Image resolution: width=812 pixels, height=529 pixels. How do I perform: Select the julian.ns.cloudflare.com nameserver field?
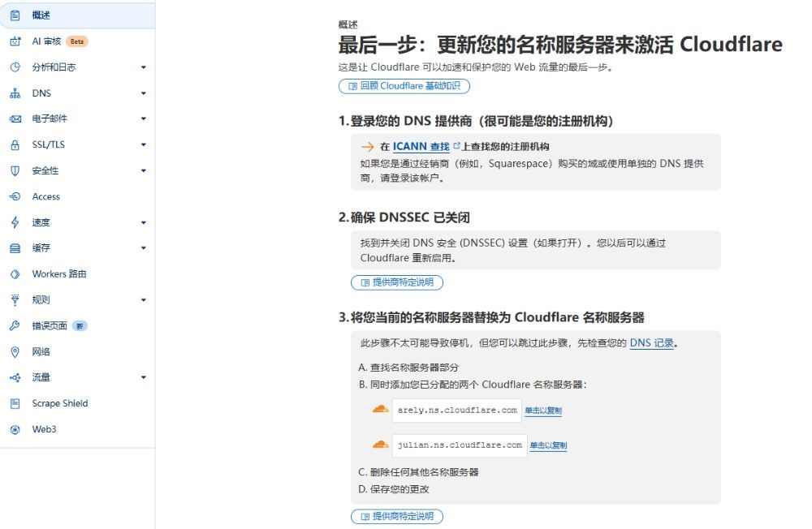pyautogui.click(x=460, y=445)
